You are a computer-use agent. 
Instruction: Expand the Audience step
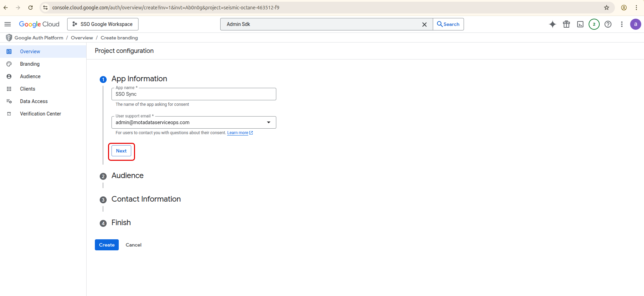[127, 176]
